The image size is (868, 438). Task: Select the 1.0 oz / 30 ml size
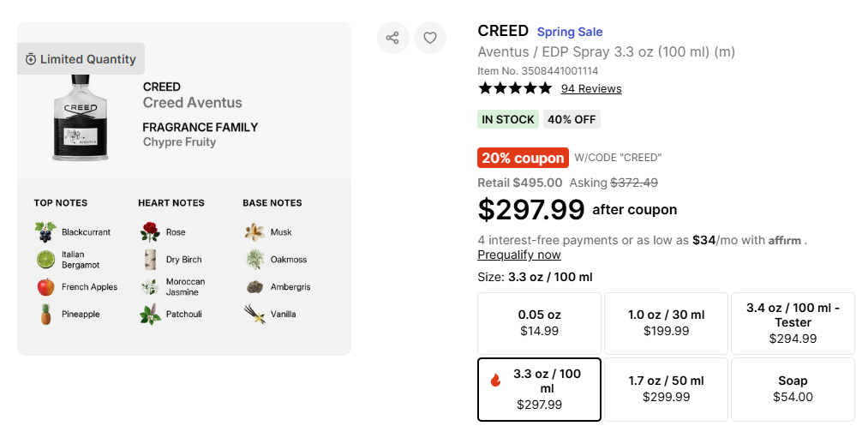coord(666,323)
